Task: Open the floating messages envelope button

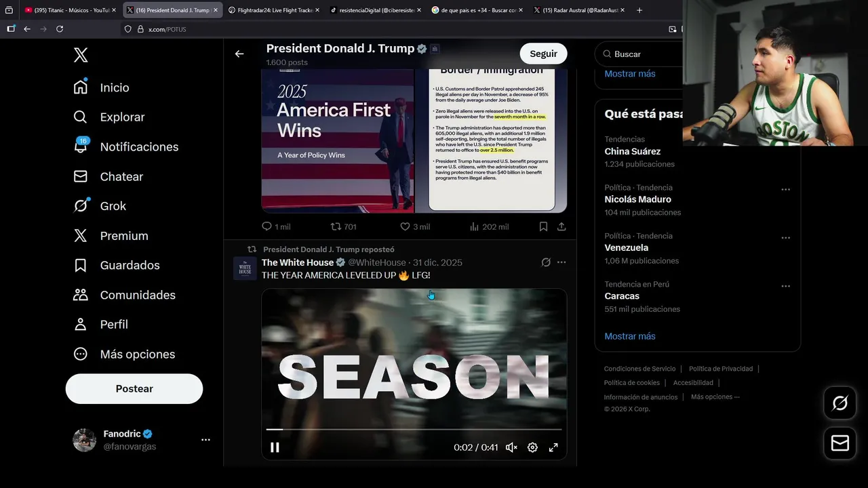Action: (840, 443)
